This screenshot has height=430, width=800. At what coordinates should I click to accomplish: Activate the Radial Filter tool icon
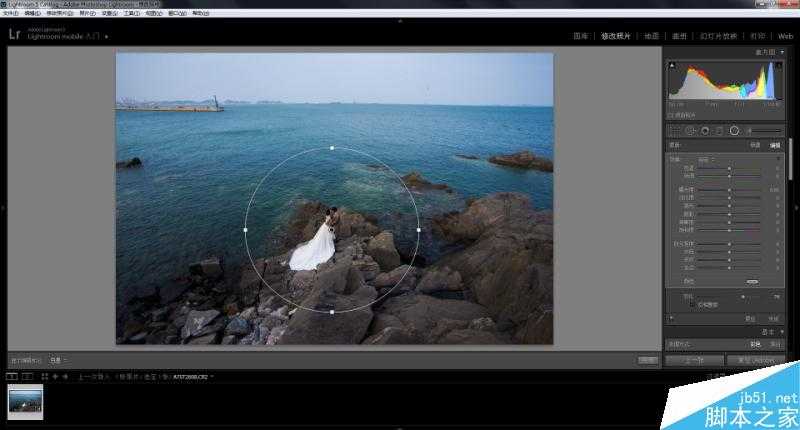(734, 130)
